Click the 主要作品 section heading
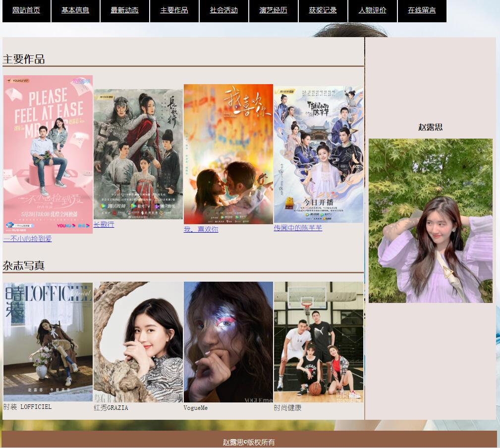The width and height of the screenshot is (500, 448). click(x=24, y=59)
